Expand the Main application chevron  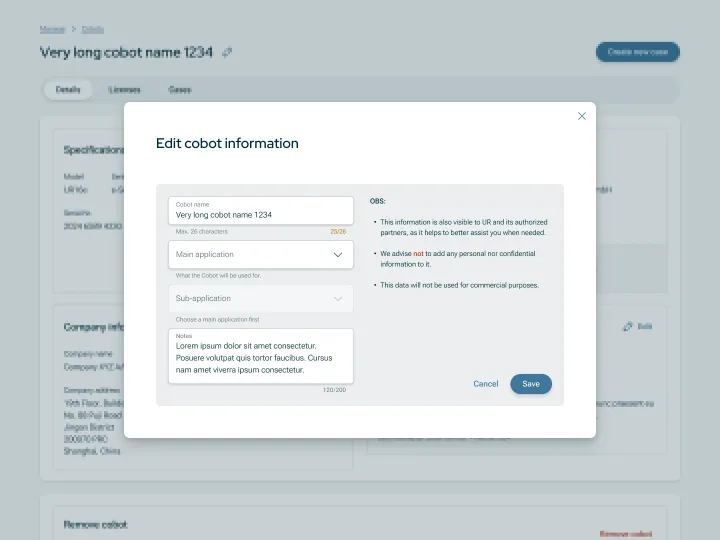[x=338, y=255]
